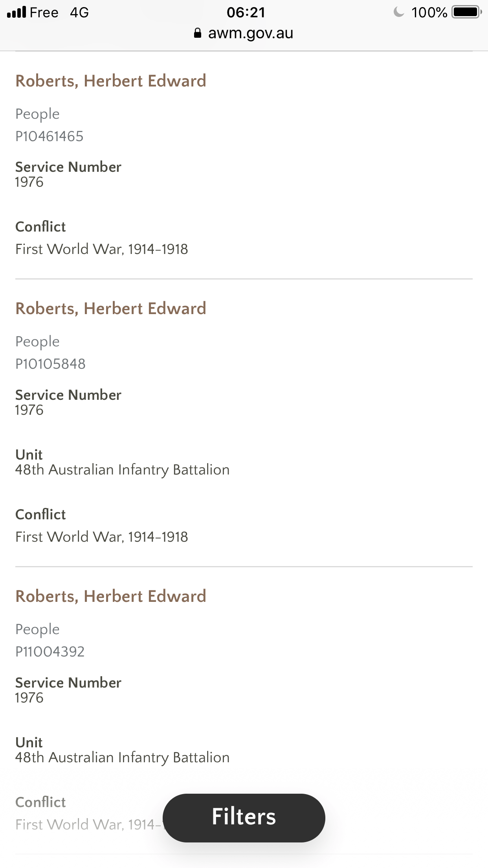Click First World War text under P10461465
This screenshot has width=488, height=868.
click(x=101, y=249)
